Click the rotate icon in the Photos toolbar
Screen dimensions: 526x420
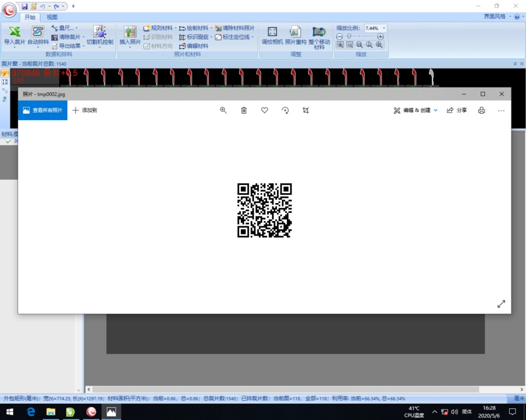[x=285, y=110]
